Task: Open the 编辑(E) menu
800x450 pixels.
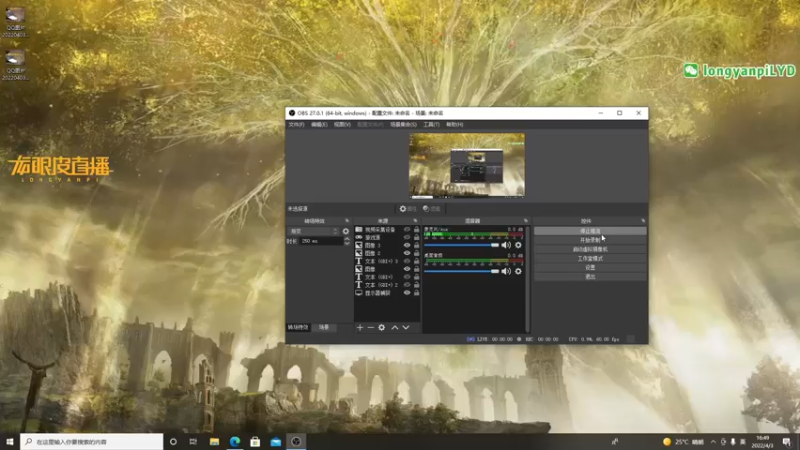Action: pyautogui.click(x=319, y=124)
